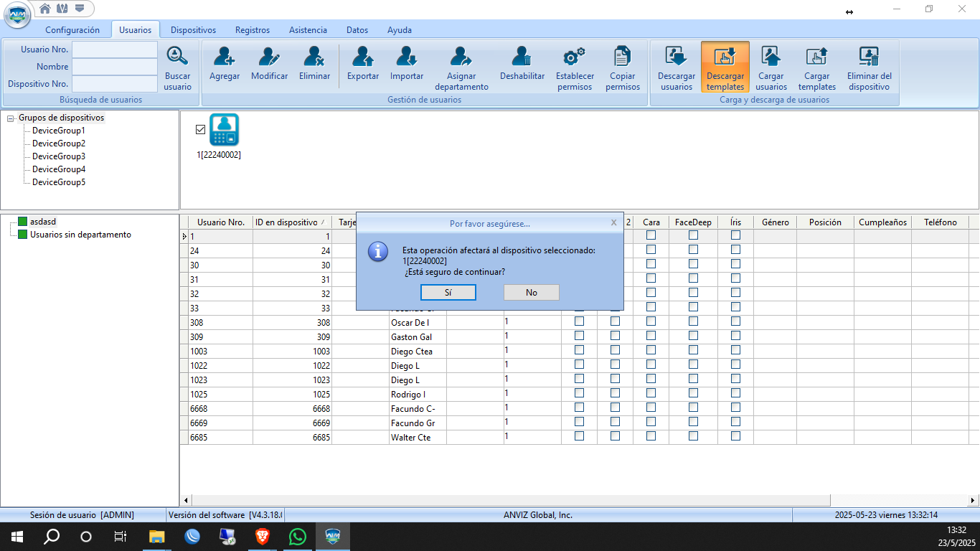Click the Cargar usuarios icon
This screenshot has width=980, height=551.
[771, 56]
